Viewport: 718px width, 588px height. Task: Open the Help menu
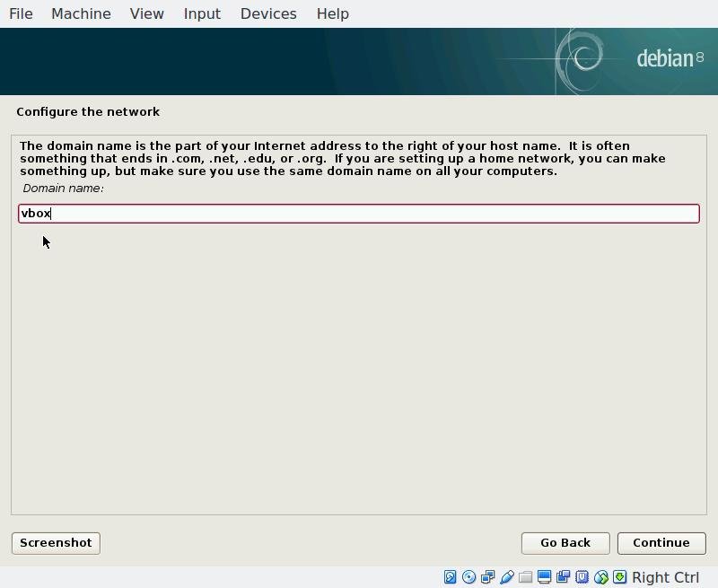tap(333, 13)
